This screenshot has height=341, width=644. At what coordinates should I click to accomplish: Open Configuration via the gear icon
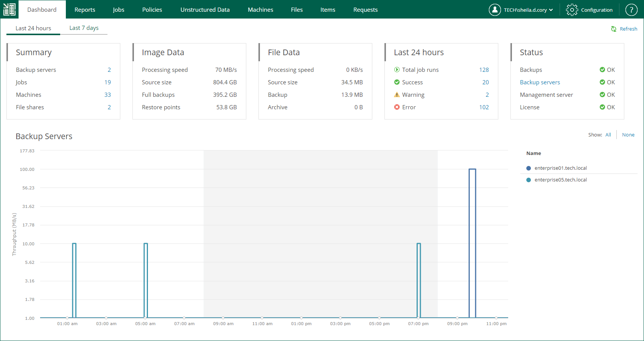coord(572,10)
